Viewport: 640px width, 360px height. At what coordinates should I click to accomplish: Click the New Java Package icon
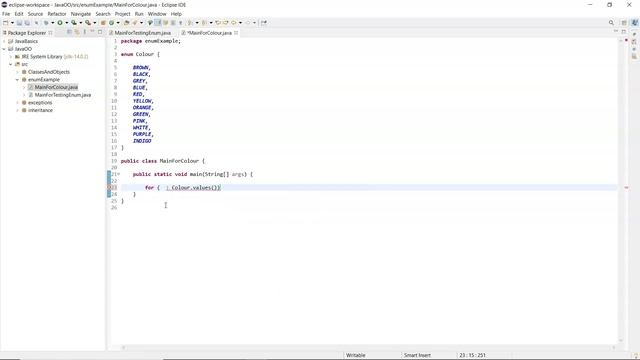(x=103, y=23)
